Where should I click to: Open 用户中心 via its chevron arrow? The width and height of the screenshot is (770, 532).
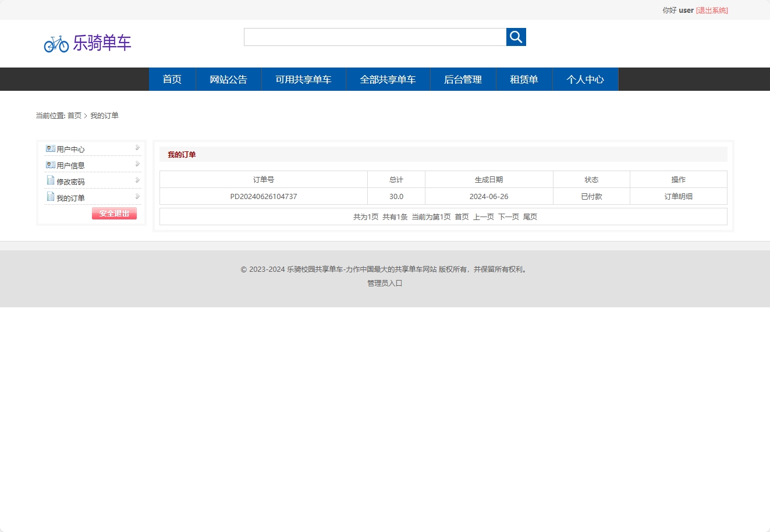coord(137,148)
